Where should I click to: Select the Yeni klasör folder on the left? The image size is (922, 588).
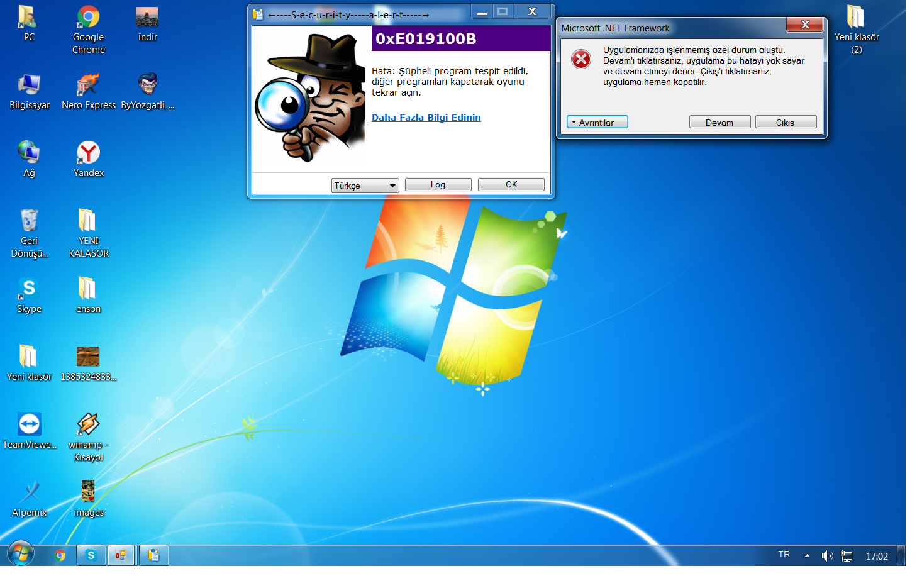click(29, 363)
